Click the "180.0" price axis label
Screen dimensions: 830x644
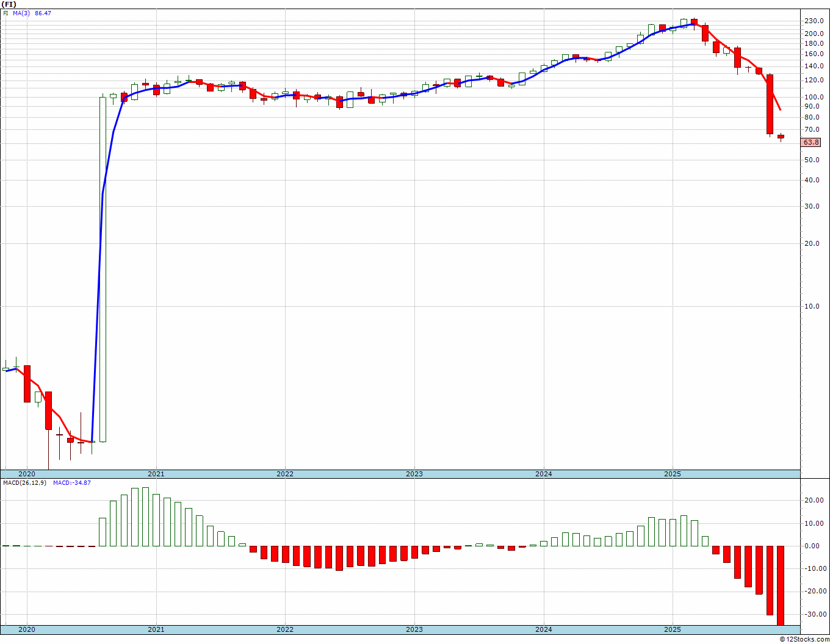click(x=814, y=43)
